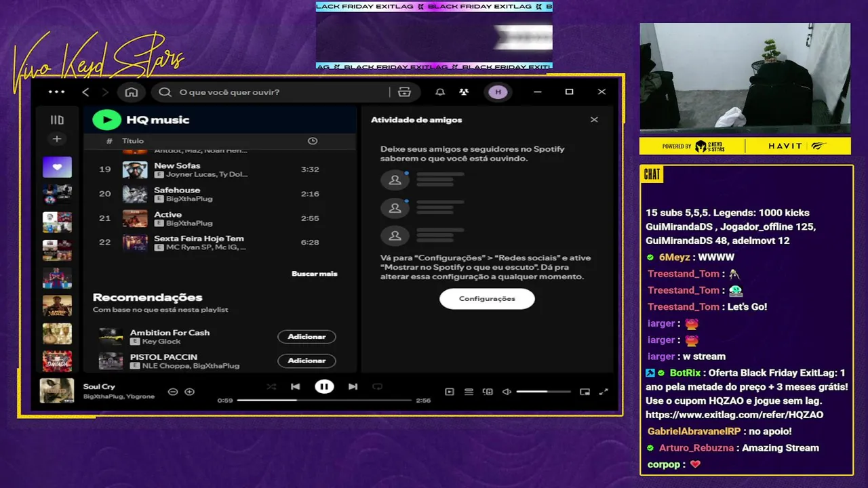The height and width of the screenshot is (488, 868).
Task: Click chat username 'Arturo_Rebuzna'
Action: point(698,448)
